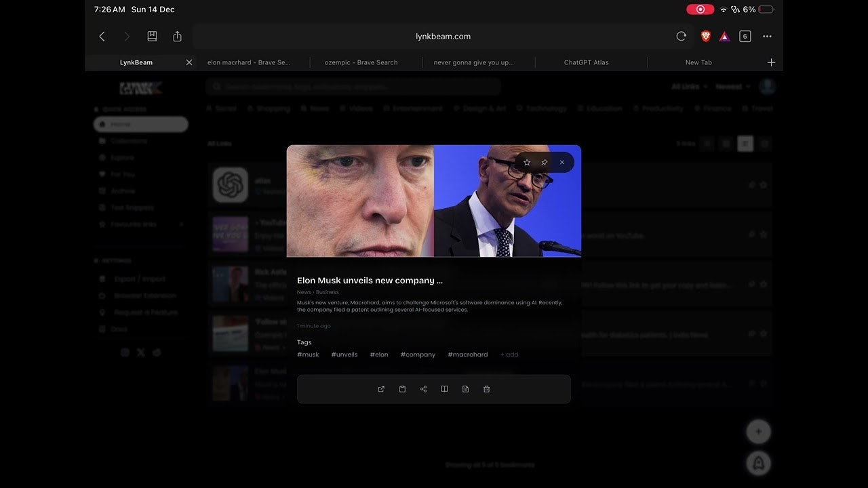Screen dimensions: 868x488
Task: Focus the lynkbeam.com address bar
Action: tap(443, 37)
